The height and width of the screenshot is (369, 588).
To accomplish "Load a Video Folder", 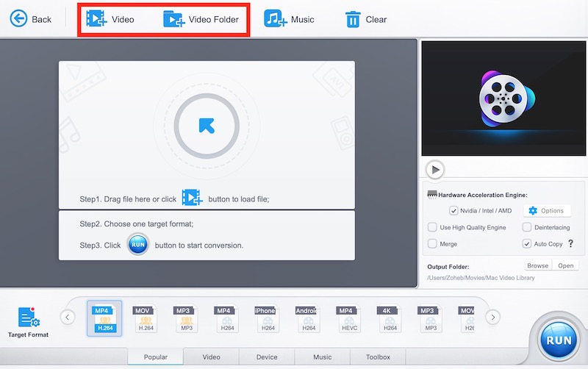I will 174,19.
